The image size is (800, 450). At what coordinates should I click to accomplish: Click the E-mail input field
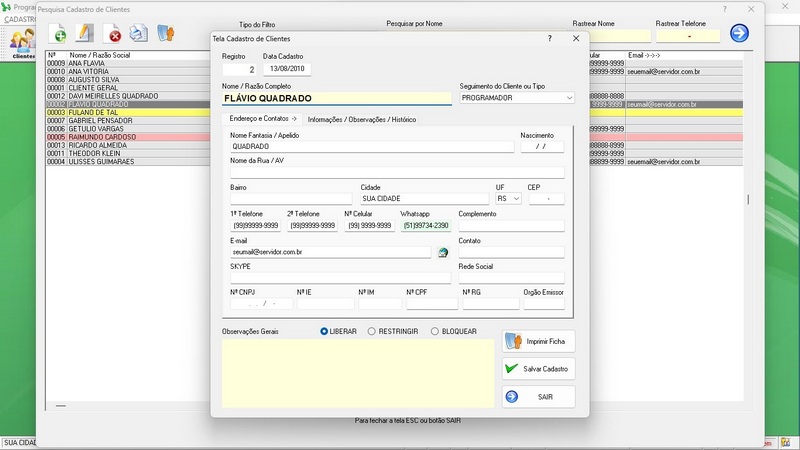[331, 252]
